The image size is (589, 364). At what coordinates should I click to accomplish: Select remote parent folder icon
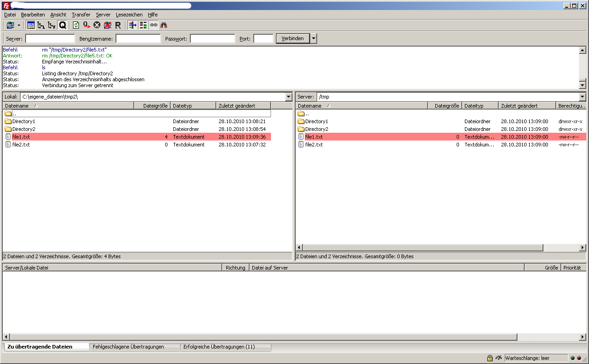[301, 114]
